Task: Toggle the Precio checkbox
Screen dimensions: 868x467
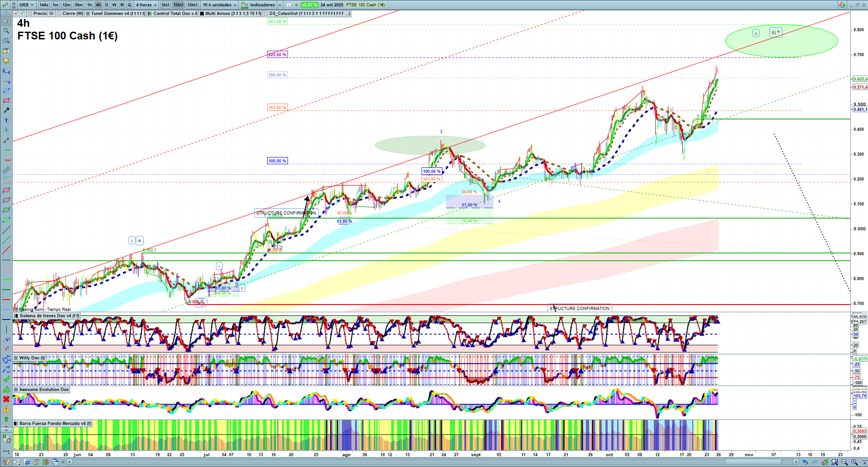Action: coord(30,14)
